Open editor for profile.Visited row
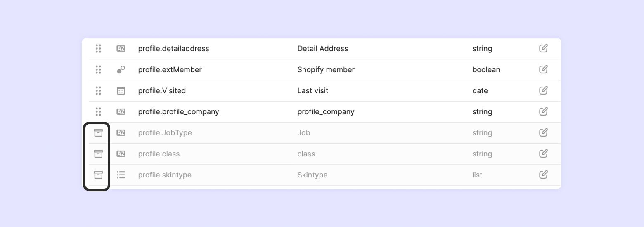This screenshot has height=227, width=644. 543,90
